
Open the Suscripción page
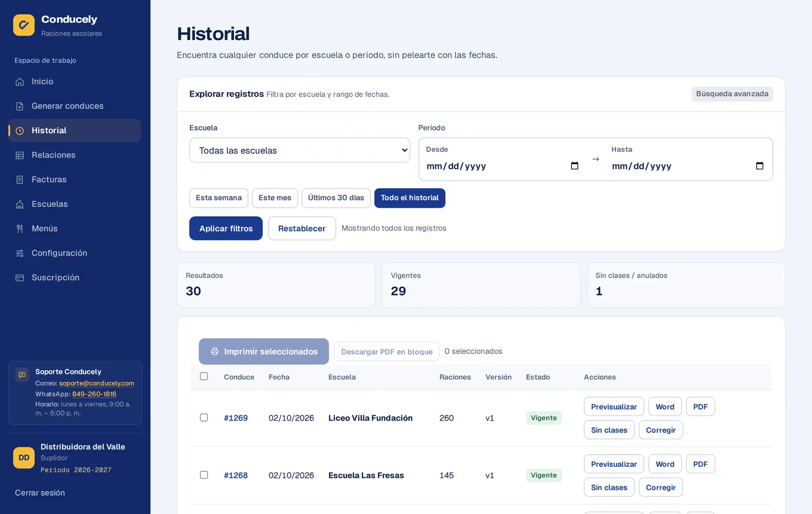click(75, 277)
